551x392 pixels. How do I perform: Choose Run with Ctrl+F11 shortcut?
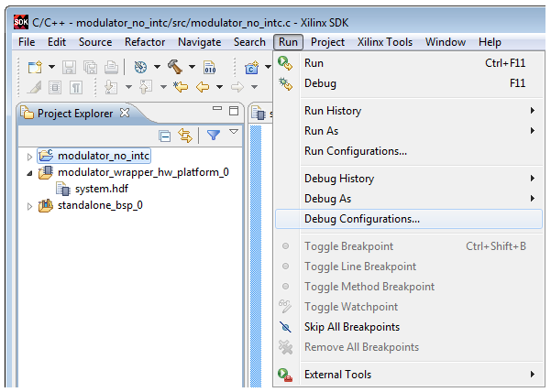(x=409, y=63)
